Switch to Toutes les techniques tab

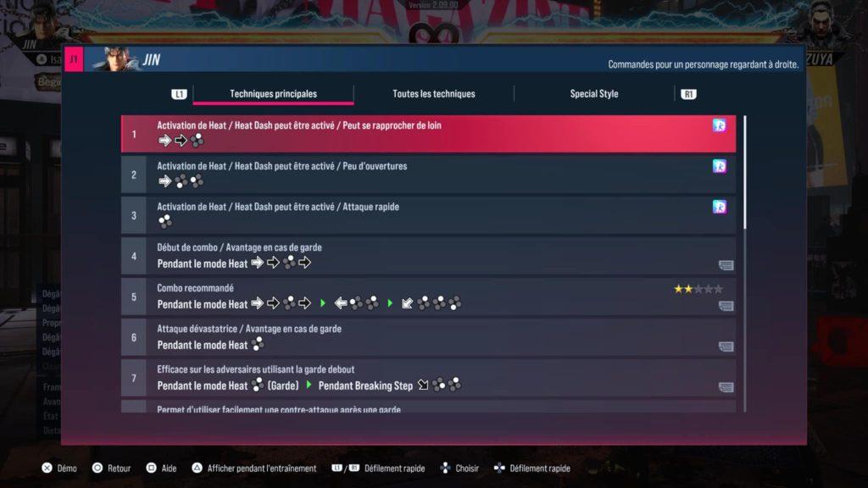[x=434, y=93]
